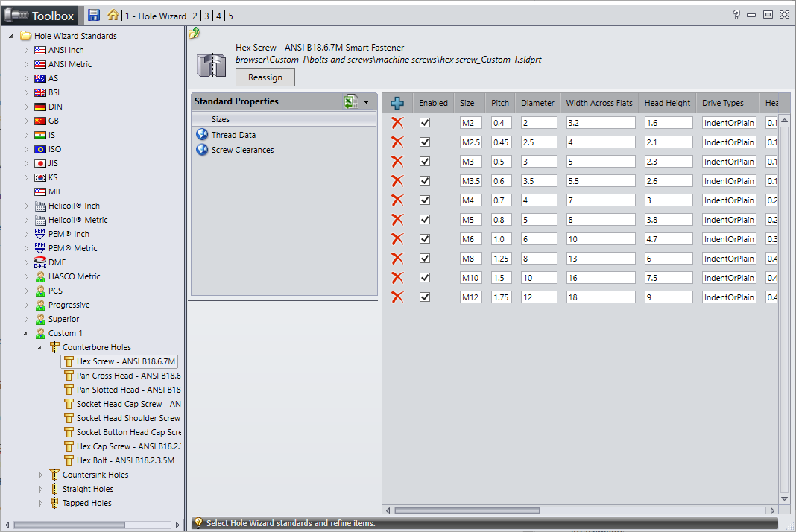Uncheck Enabled for size M6

(x=425, y=239)
